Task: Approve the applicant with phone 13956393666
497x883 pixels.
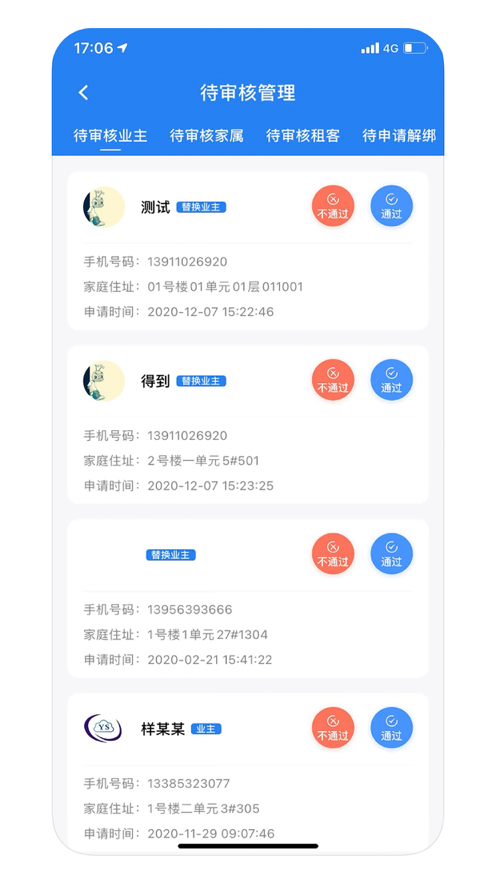Action: click(x=392, y=555)
